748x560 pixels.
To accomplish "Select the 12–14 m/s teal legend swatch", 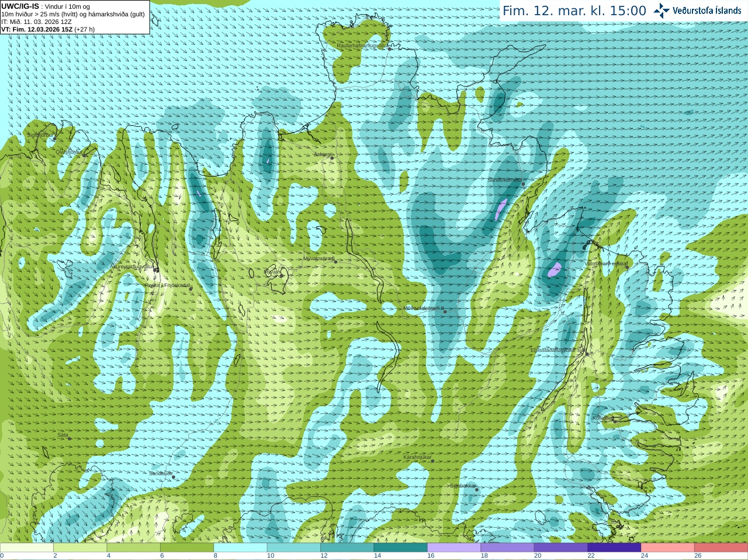I will click(347, 548).
